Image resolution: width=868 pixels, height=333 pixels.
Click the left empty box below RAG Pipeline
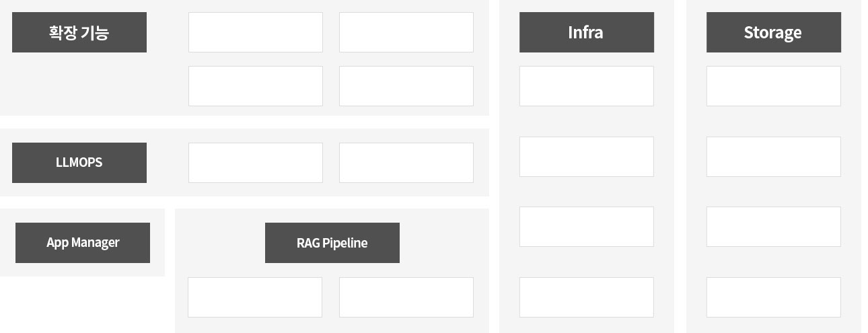[255, 297]
